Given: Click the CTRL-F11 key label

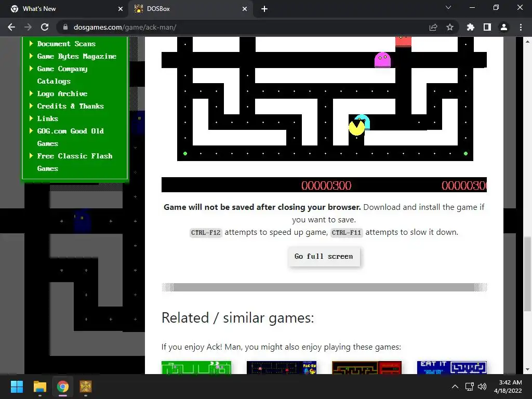Looking at the screenshot, I should pyautogui.click(x=347, y=233).
